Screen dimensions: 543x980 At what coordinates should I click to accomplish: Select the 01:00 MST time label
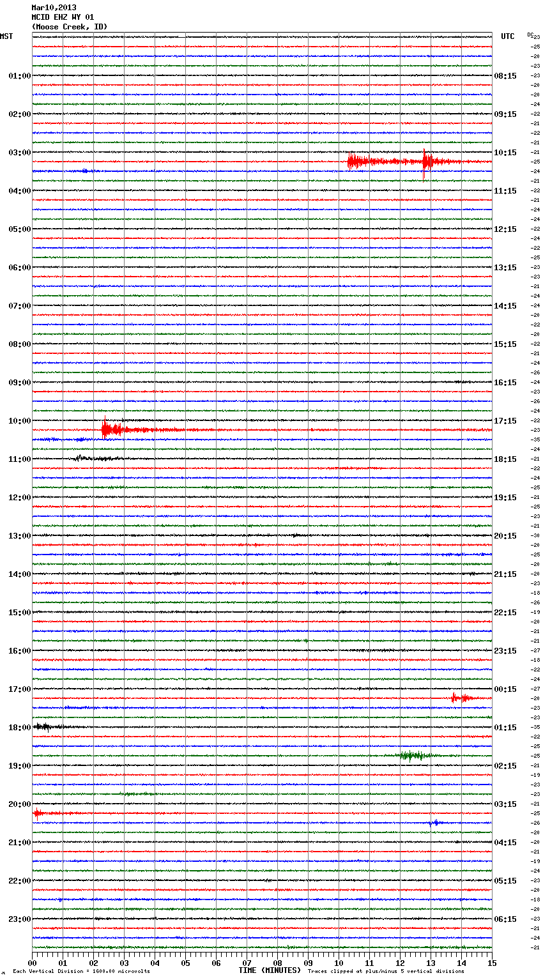20,76
